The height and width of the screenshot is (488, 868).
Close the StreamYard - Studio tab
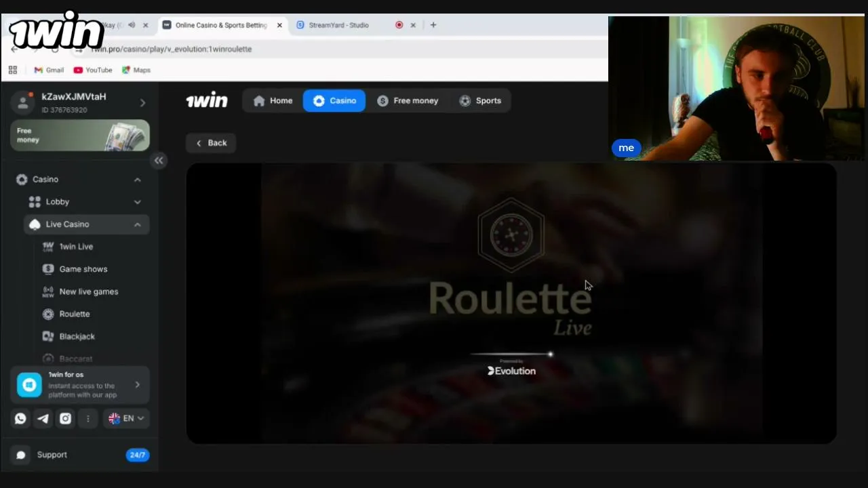pyautogui.click(x=413, y=25)
